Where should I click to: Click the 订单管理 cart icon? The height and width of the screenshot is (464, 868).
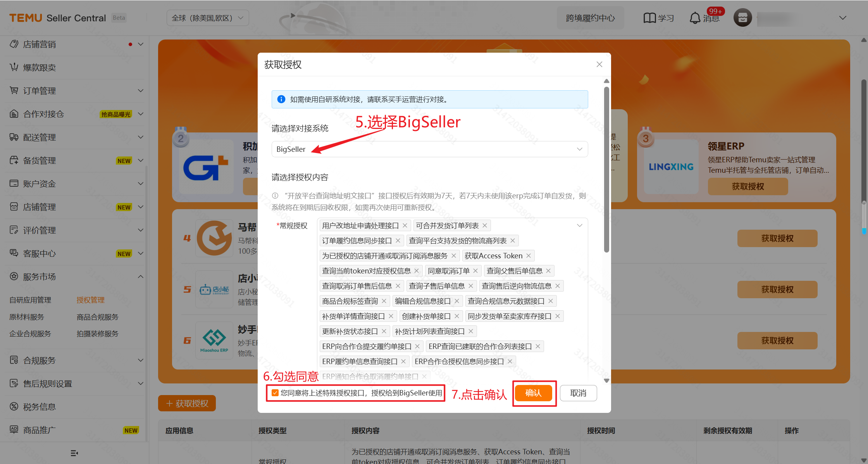[14, 91]
